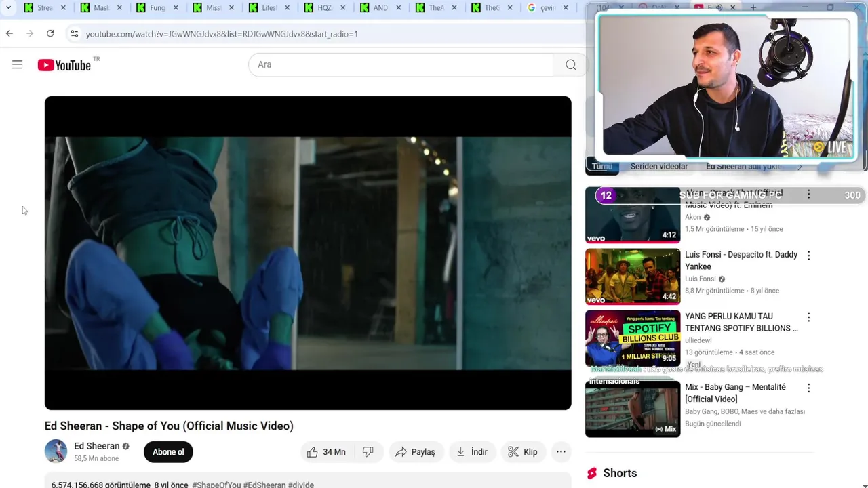Viewport: 868px width, 488px height.
Task: Select the Tümü filter chip
Action: (x=602, y=166)
